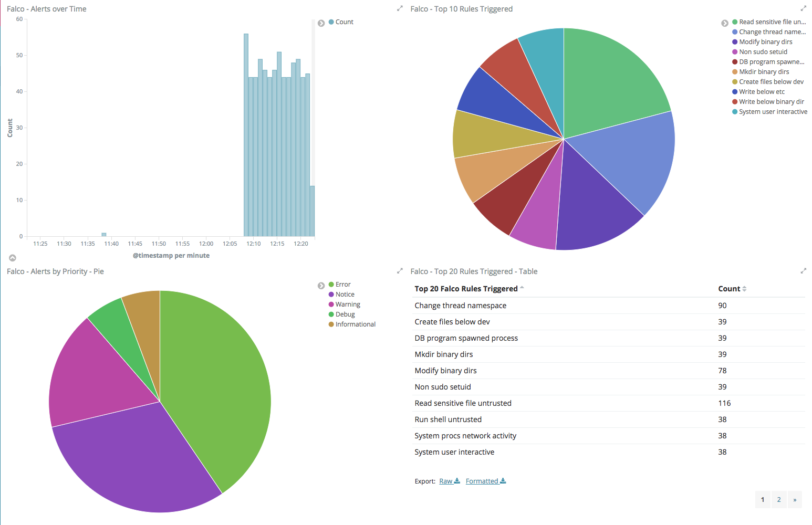Viewport: 812px width, 525px height.
Task: Sort the table by the Count column
Action: click(732, 289)
